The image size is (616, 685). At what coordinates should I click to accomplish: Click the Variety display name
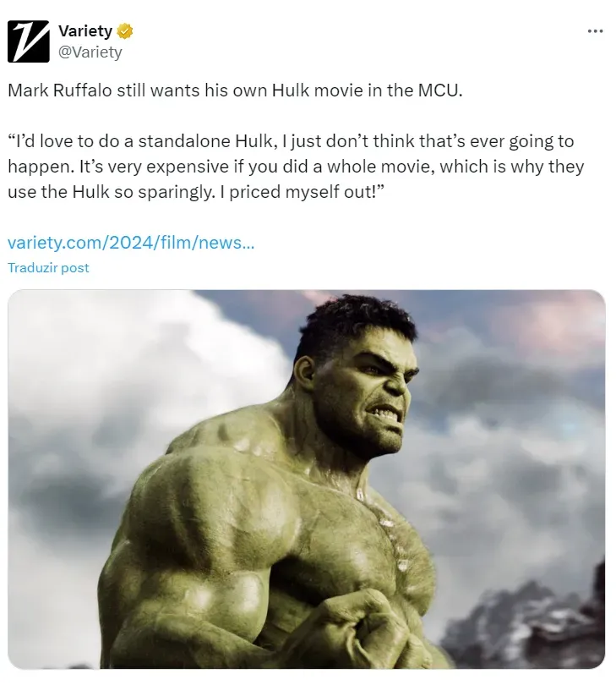tap(85, 31)
